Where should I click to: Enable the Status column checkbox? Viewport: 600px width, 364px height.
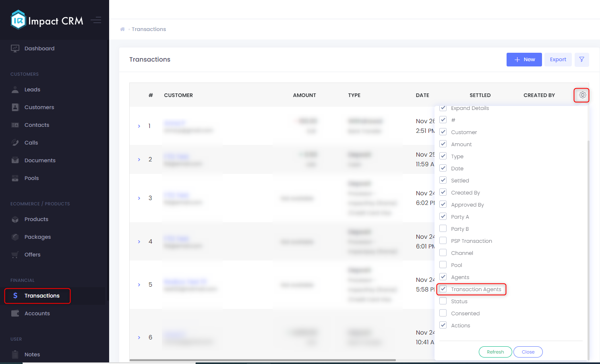tap(443, 301)
